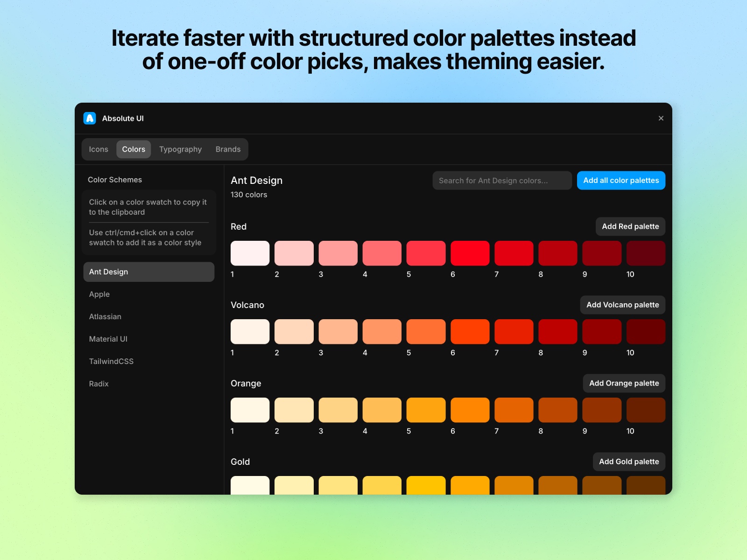Switch to the Typography tab

click(180, 149)
